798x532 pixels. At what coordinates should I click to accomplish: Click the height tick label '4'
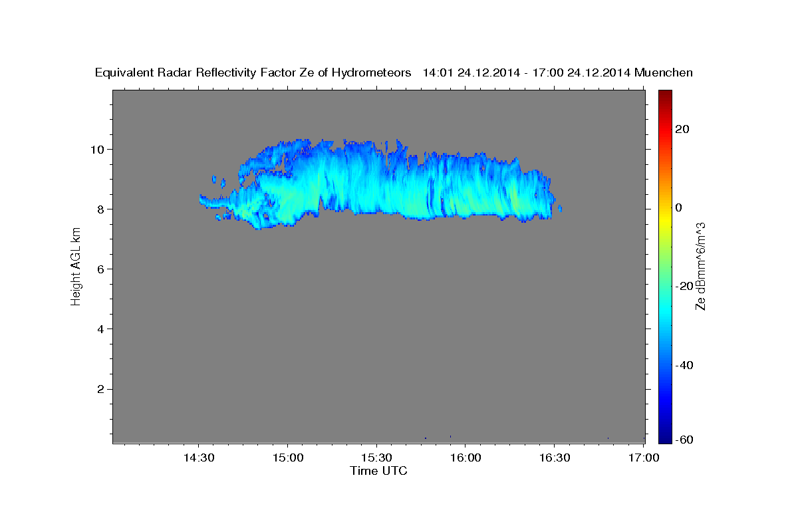tap(100, 329)
